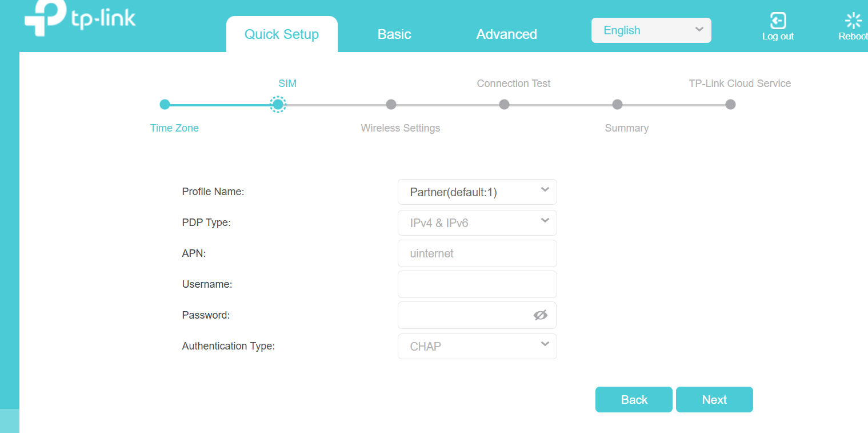
Task: Click the Summary step dot
Action: pyautogui.click(x=617, y=105)
